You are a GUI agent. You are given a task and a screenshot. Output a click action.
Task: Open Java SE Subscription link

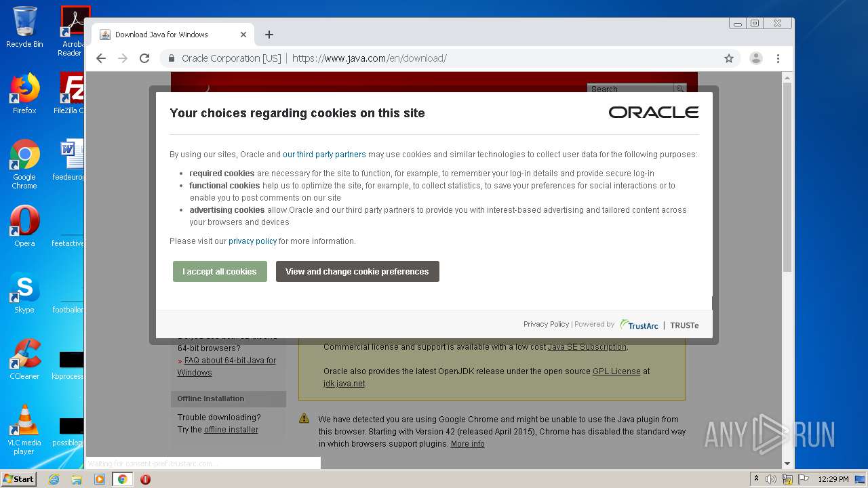[x=587, y=347]
